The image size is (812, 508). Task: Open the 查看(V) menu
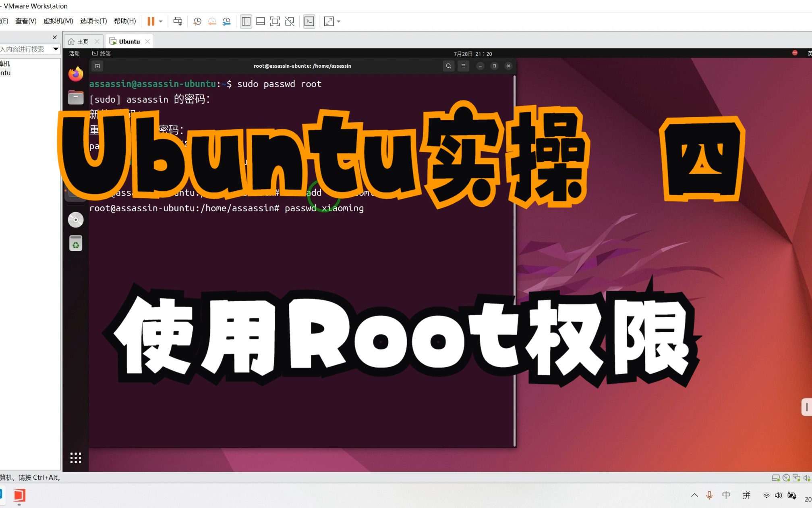[26, 21]
